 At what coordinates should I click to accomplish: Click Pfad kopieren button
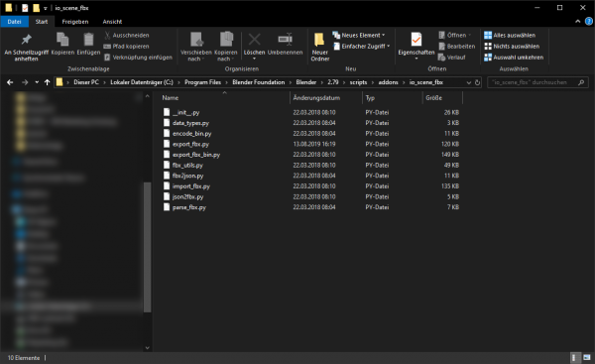click(x=126, y=47)
